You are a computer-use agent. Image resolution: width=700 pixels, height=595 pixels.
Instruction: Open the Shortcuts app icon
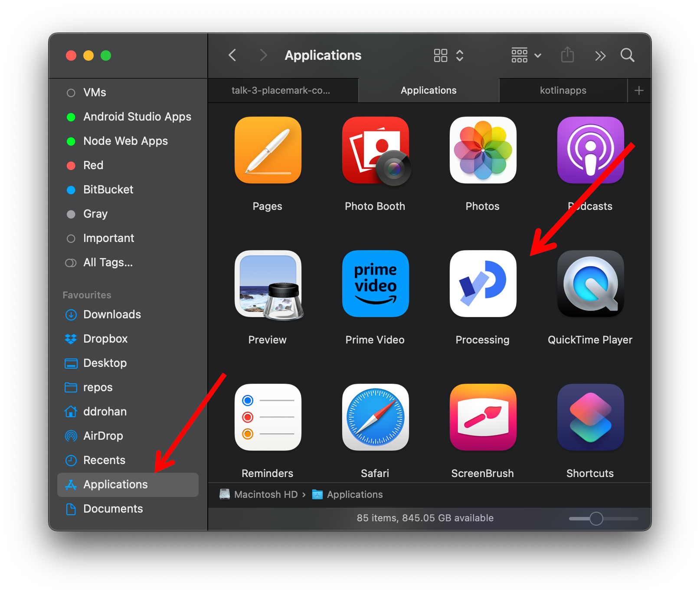click(x=590, y=417)
